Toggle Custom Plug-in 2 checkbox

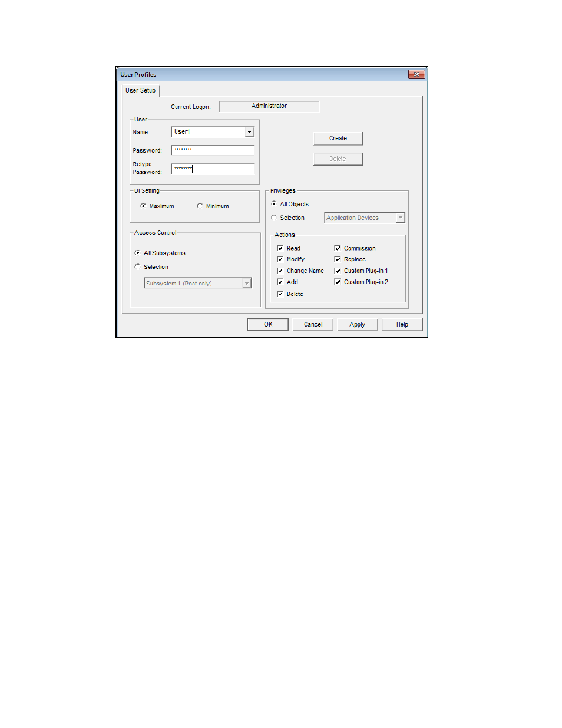click(338, 282)
